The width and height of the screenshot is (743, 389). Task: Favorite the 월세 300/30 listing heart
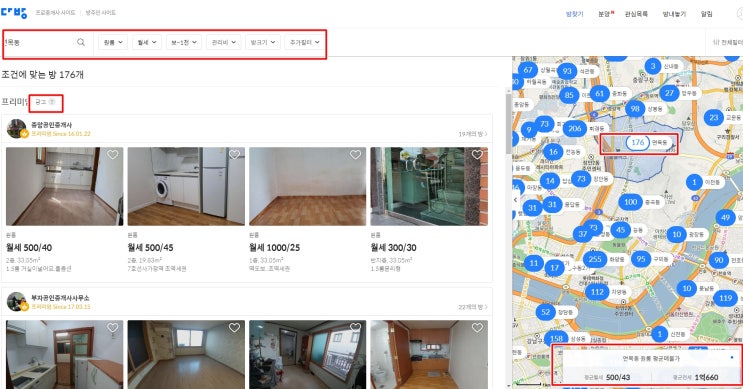[477, 154]
